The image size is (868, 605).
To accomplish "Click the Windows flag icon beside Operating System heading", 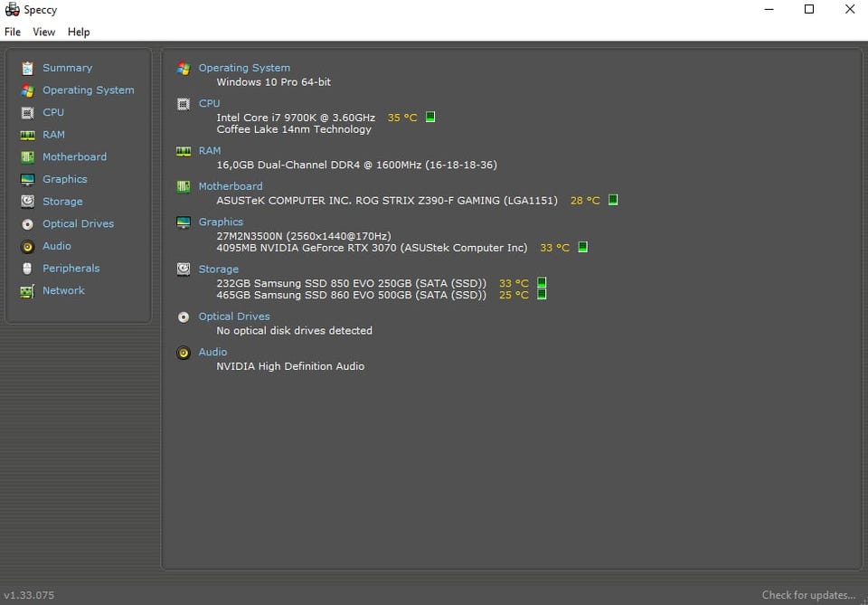I will 184,68.
